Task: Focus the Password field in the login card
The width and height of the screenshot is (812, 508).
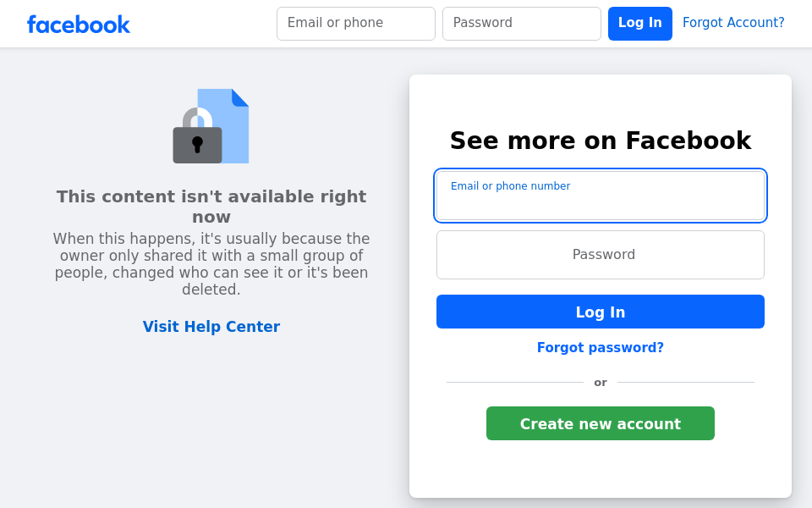Action: (x=601, y=255)
